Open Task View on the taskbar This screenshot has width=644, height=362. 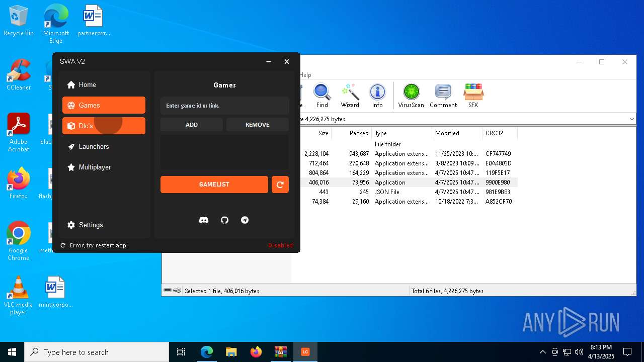[x=181, y=352]
